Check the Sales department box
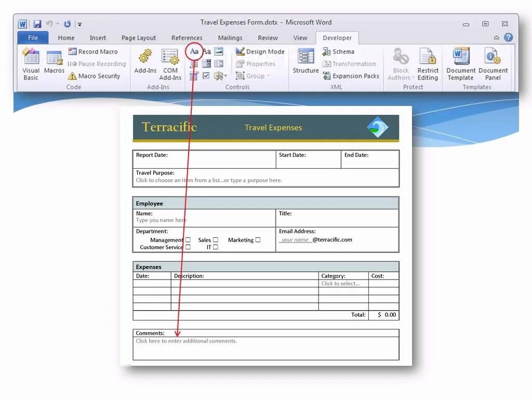 pos(216,240)
